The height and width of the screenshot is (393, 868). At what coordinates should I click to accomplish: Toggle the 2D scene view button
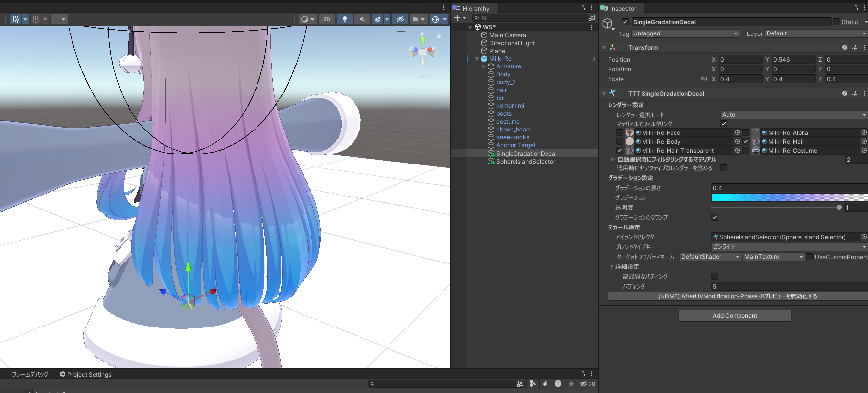[x=326, y=19]
